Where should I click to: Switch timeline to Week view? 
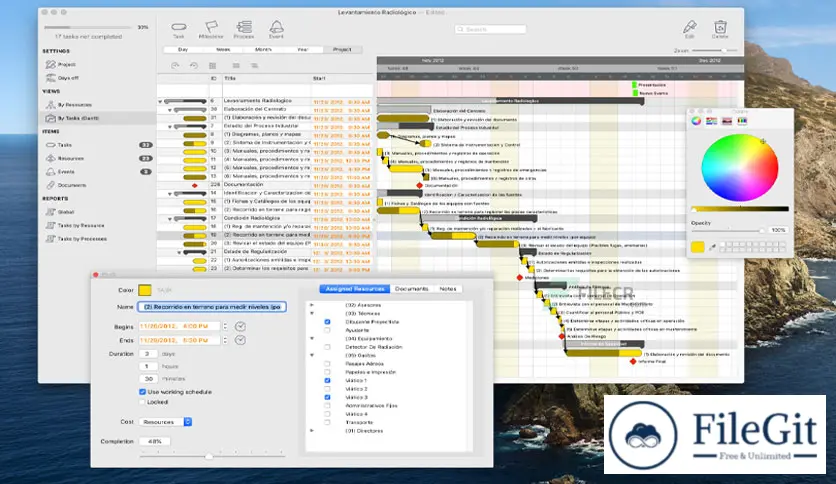223,50
